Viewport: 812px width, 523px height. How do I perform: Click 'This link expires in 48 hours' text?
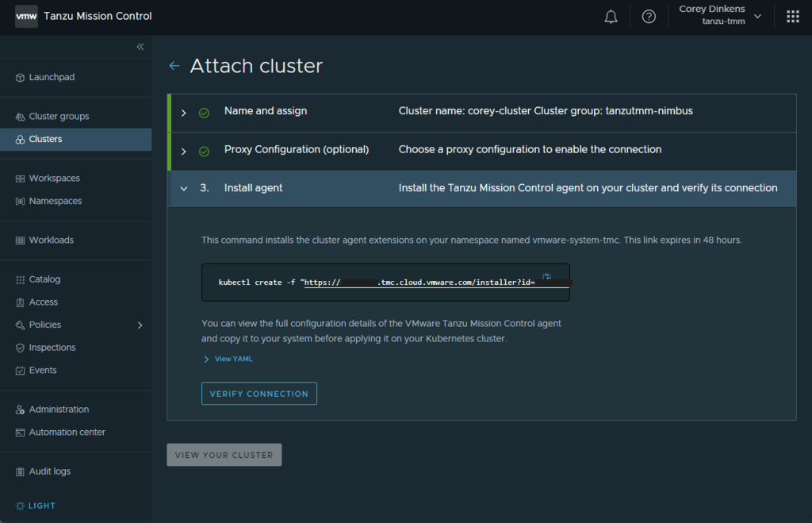(683, 240)
